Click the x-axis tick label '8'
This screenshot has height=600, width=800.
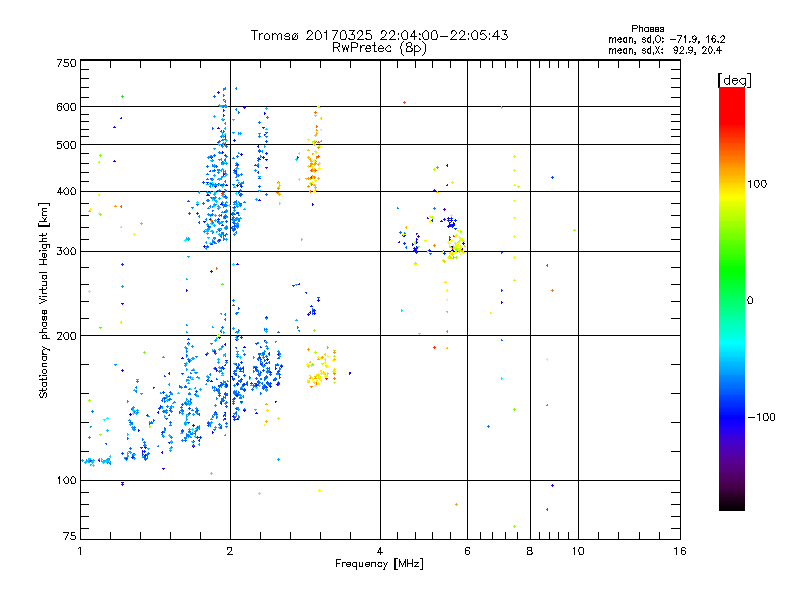[530, 551]
